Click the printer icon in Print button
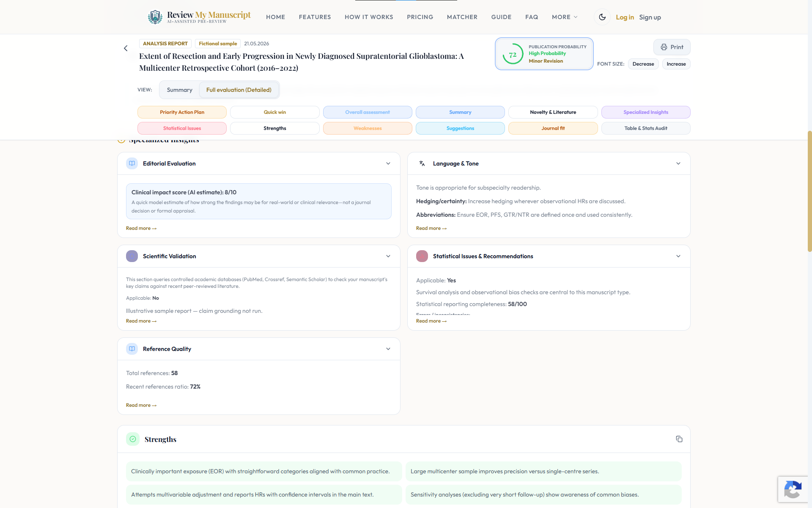Viewport: 812px width, 508px height. click(664, 47)
